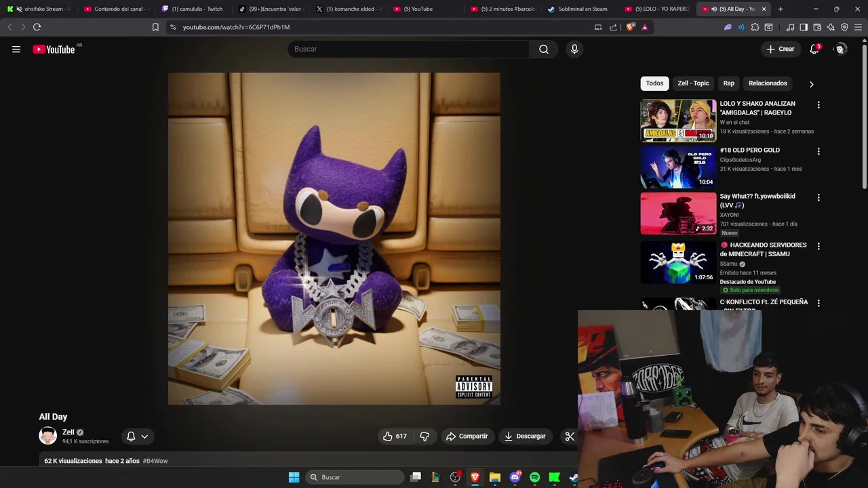The width and height of the screenshot is (868, 488).
Task: Open options for LOLO Y SHAKO video
Action: (818, 105)
